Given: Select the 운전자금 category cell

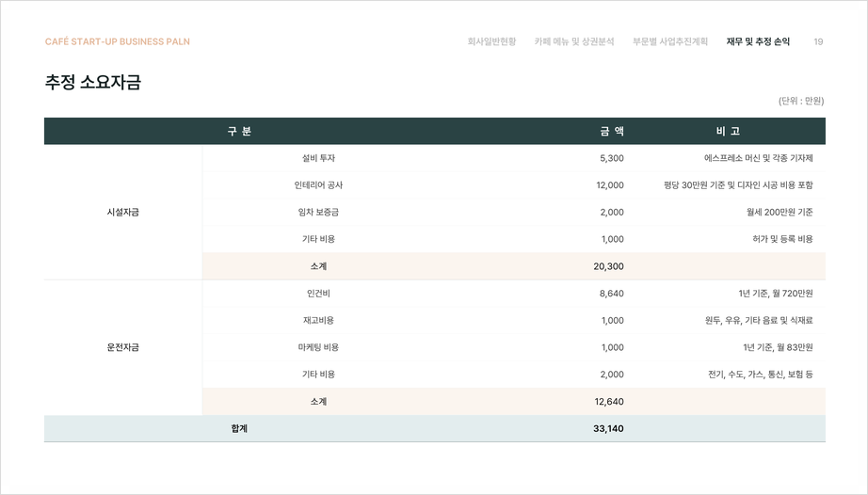Looking at the screenshot, I should [123, 347].
